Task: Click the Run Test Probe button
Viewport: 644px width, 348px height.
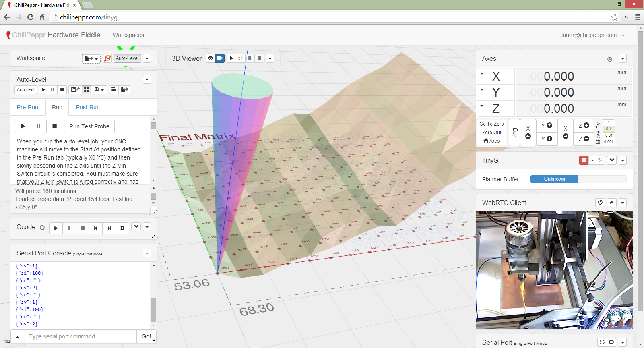Action: [x=89, y=126]
